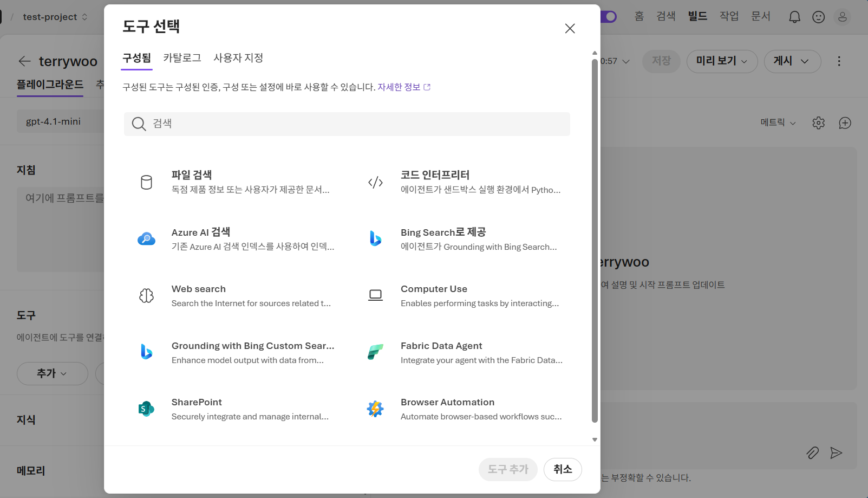Click the paperclip attachment icon
Viewport: 868px width, 498px height.
click(812, 453)
